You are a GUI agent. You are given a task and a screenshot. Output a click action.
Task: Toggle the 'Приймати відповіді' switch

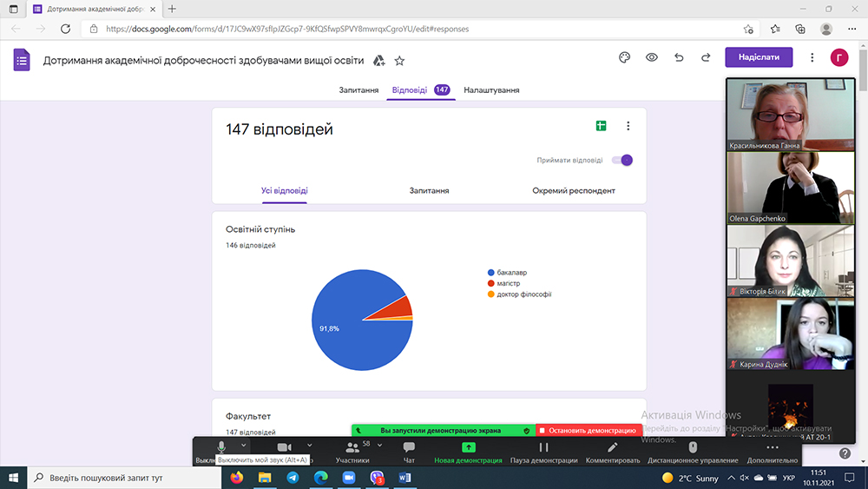coord(622,160)
